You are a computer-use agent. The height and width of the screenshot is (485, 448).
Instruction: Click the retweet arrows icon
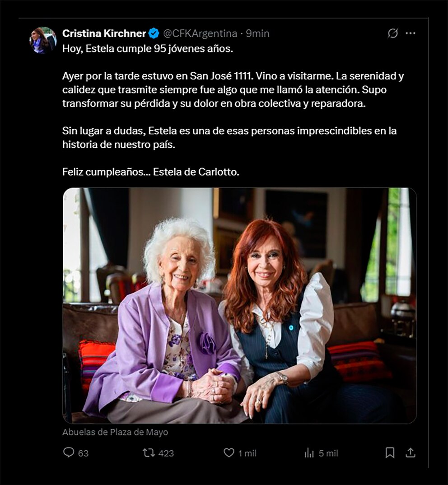149,452
